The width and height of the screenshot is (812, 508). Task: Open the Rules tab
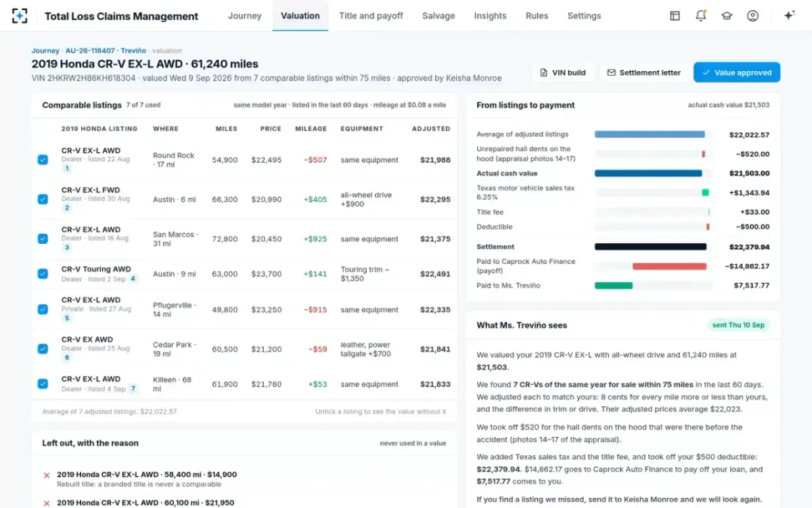(537, 16)
